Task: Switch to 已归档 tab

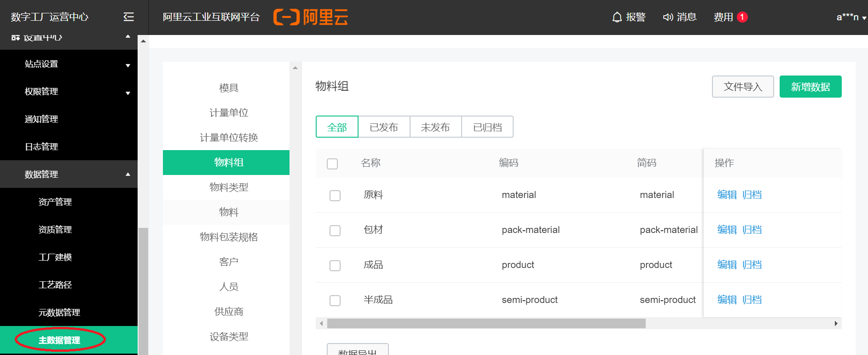Action: click(487, 127)
